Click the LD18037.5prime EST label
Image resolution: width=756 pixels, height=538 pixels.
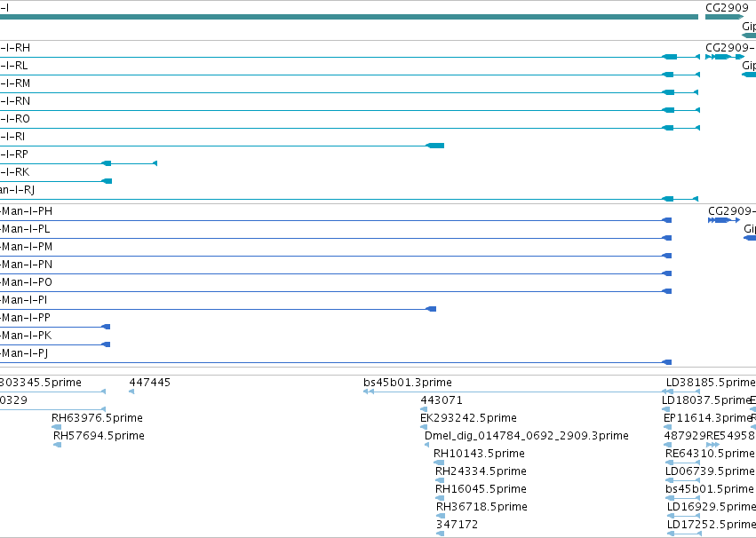tap(707, 400)
